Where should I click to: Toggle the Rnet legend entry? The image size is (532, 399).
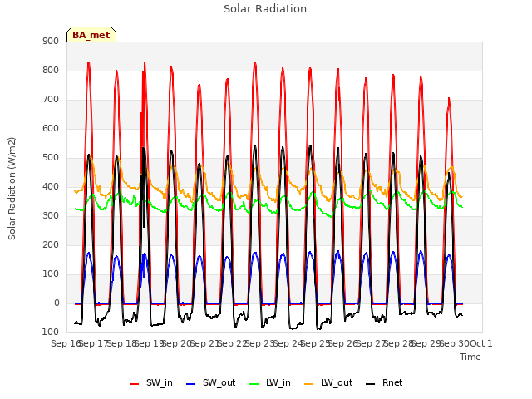click(x=384, y=382)
